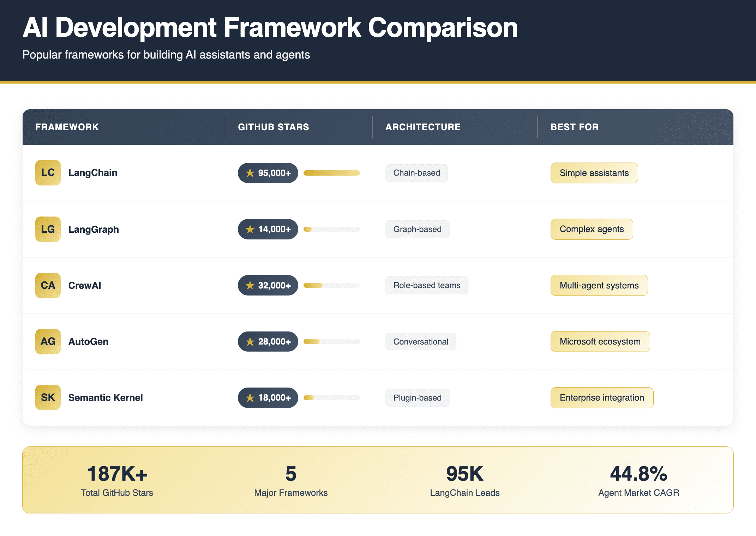This screenshot has height=536, width=756.
Task: Click the Complex agents badge
Action: 592,229
